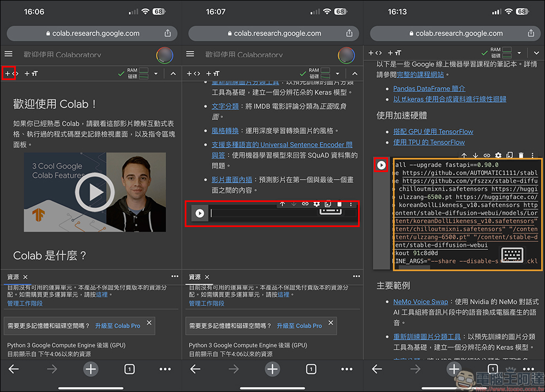Open RAM and disk indicator in left phone
The height and width of the screenshot is (392, 545).
tap(138, 73)
